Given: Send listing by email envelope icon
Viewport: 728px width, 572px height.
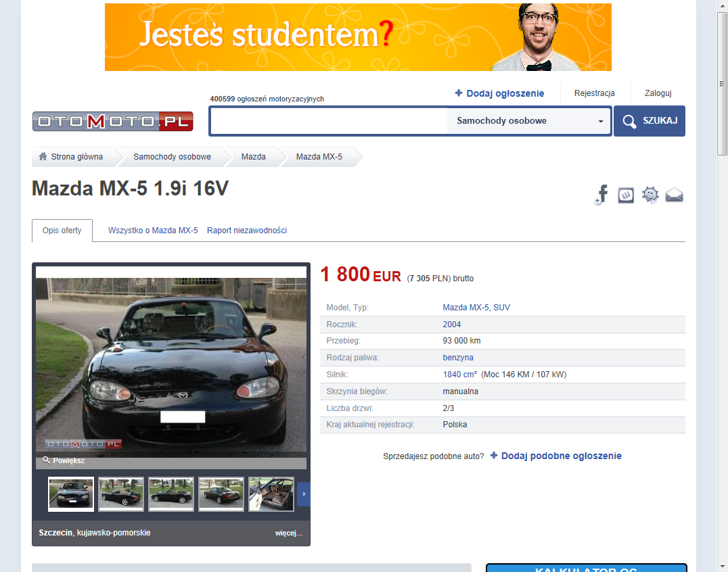Looking at the screenshot, I should coord(674,195).
